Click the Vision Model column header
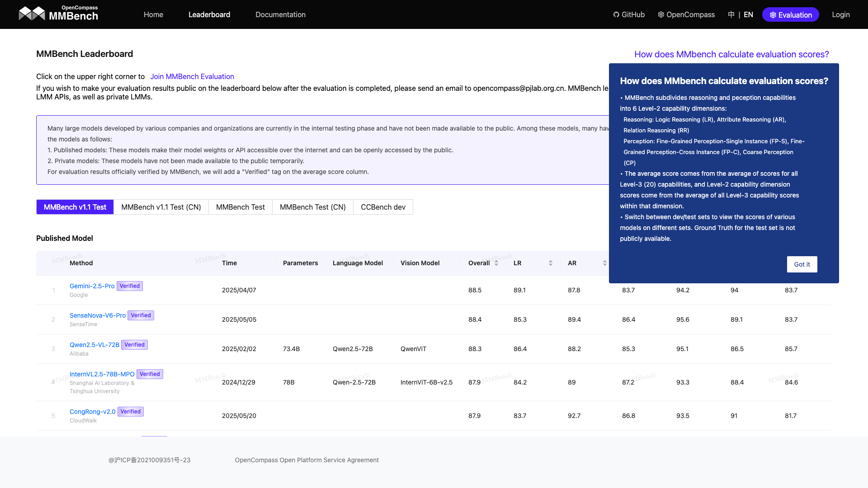Viewport: 868px width, 488px height. (x=420, y=263)
